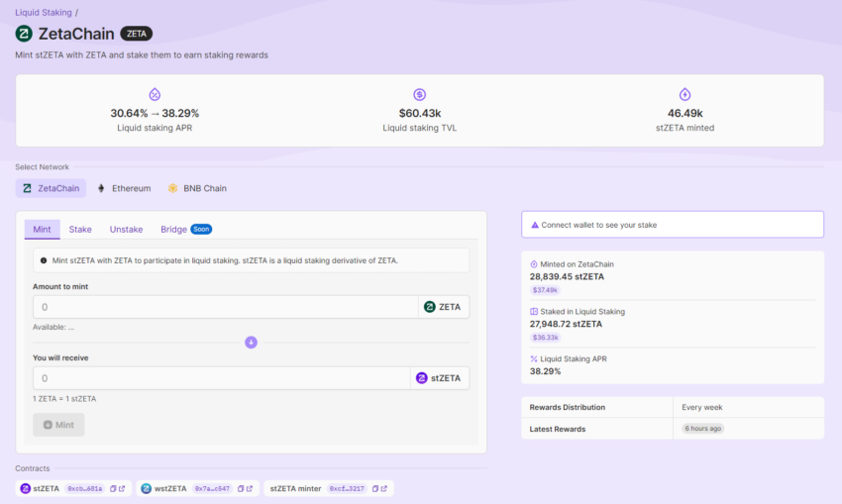Select the BNB Chain network
This screenshot has height=504, width=842.
[x=197, y=188]
